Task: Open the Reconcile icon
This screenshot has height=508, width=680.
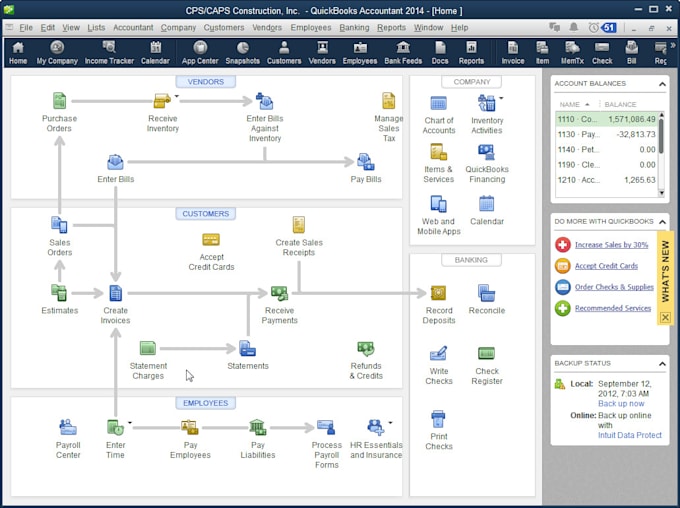Action: coord(486,293)
